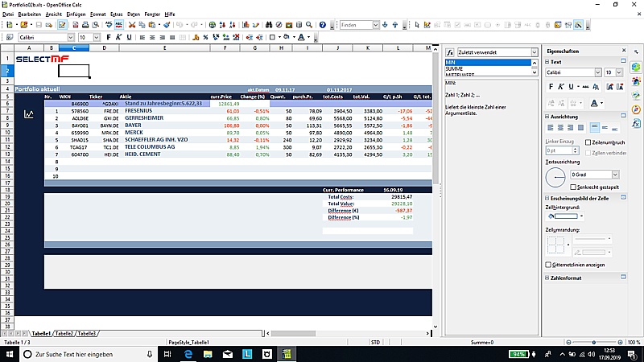This screenshot has height=362, width=644.
Task: Print file directly icon
Action: point(85,25)
